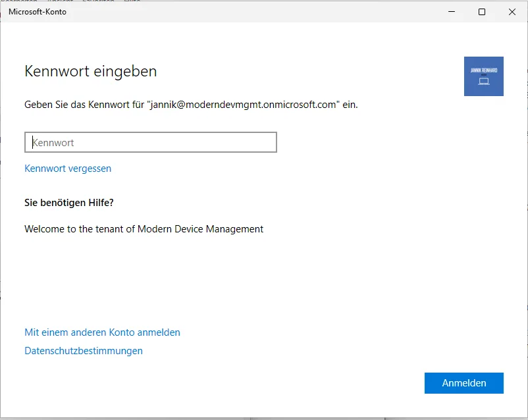The width and height of the screenshot is (528, 420).
Task: Click 'Welcome to the tenant of Modern Device Management'
Action: [144, 229]
